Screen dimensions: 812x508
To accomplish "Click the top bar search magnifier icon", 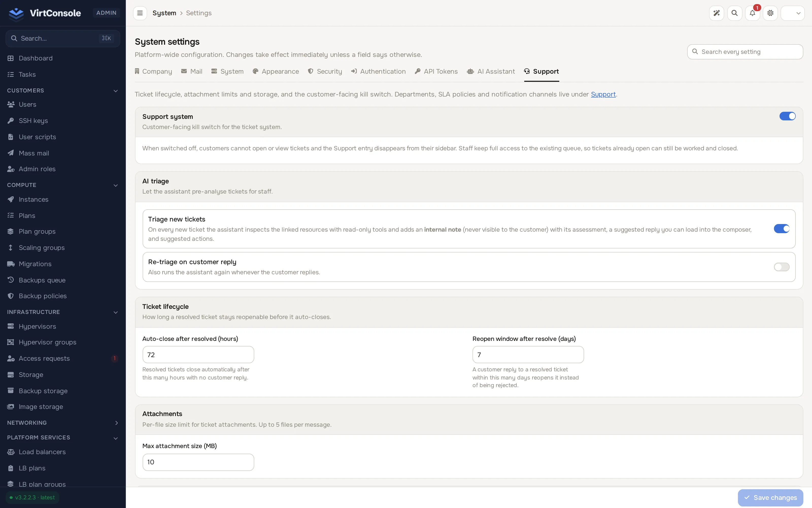I will (x=735, y=13).
